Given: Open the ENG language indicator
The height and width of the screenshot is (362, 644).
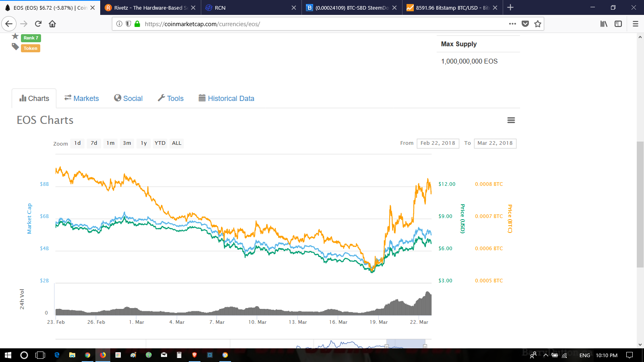Looking at the screenshot, I should click(x=585, y=355).
